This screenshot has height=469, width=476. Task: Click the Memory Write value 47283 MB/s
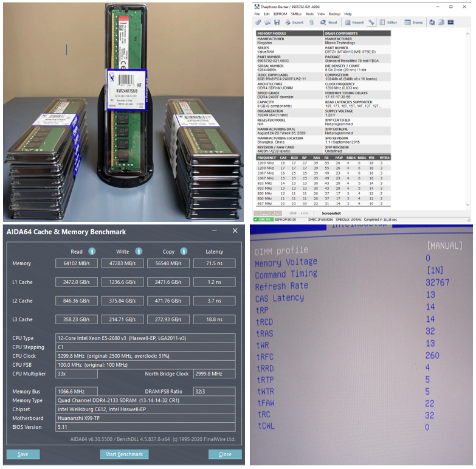click(x=122, y=263)
